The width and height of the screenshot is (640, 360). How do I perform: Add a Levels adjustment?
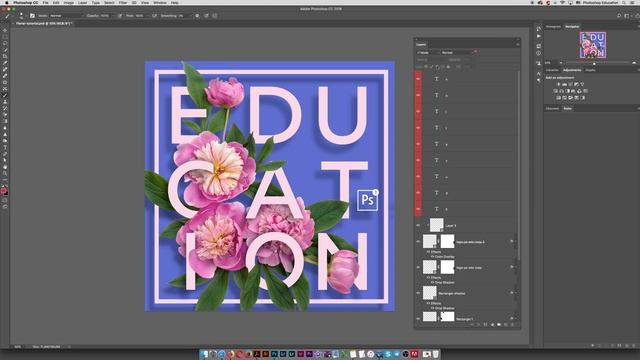point(564,84)
